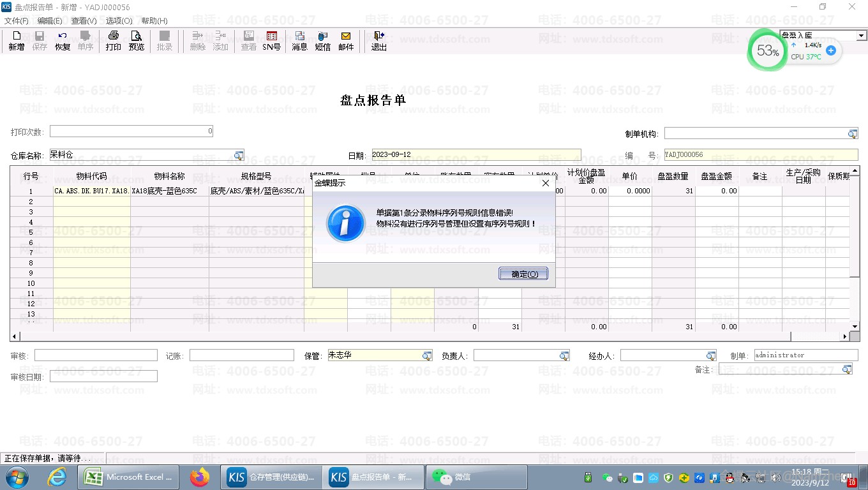Open the 保管 keeper lookup next to 朱志华

pos(426,355)
